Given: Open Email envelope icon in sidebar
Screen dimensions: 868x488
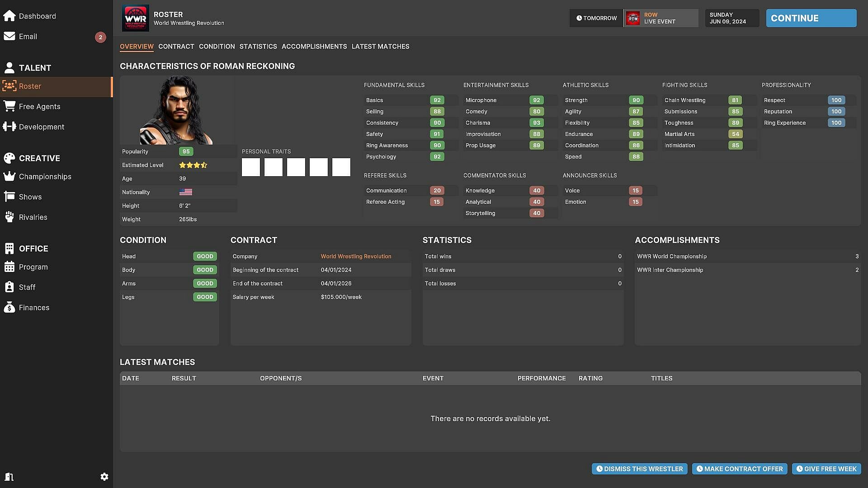Looking at the screenshot, I should pyautogui.click(x=9, y=36).
